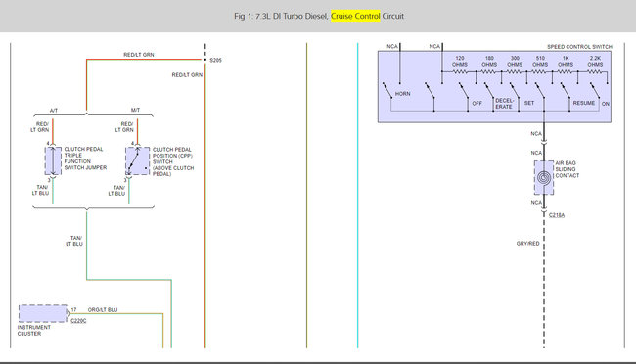Click the Instrument Cluster dashed box
Viewport: 636px width, 364px height.
tap(43, 314)
